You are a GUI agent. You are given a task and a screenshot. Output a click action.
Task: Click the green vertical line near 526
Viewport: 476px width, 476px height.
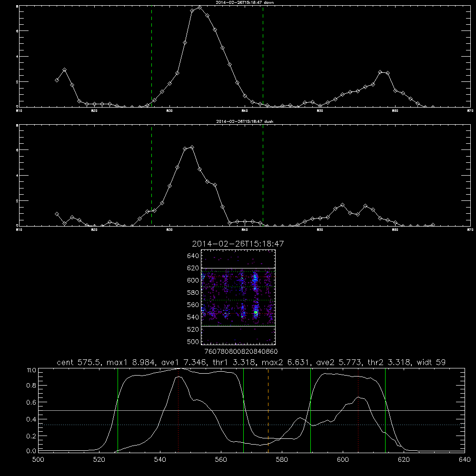coord(118,410)
